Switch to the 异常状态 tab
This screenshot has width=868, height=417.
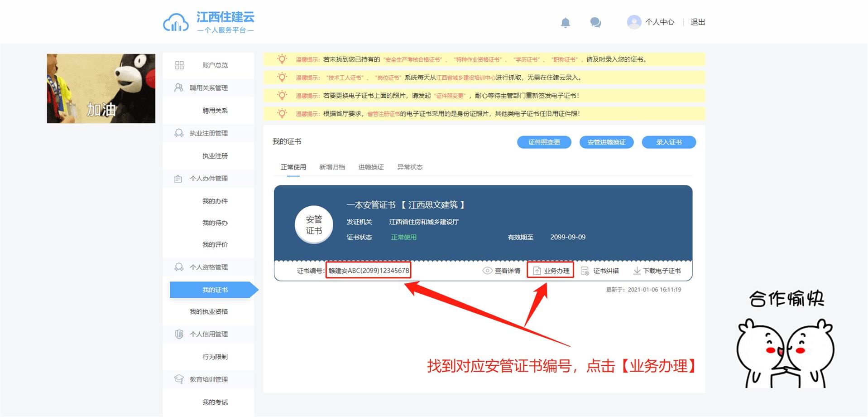tap(410, 167)
